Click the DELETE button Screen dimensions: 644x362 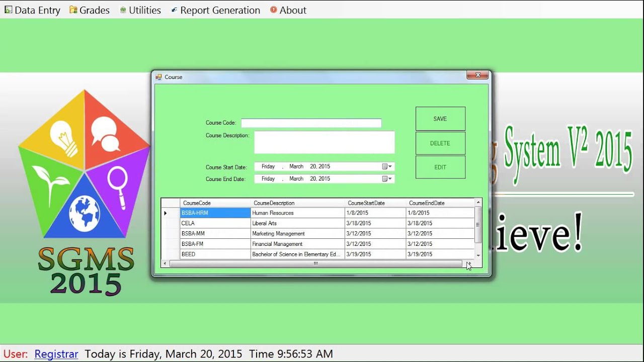(x=440, y=143)
